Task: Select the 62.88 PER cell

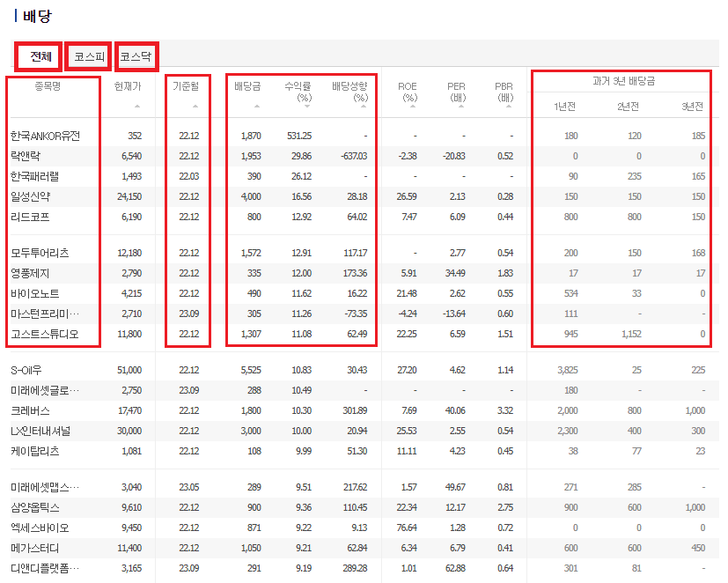Action: tap(455, 568)
